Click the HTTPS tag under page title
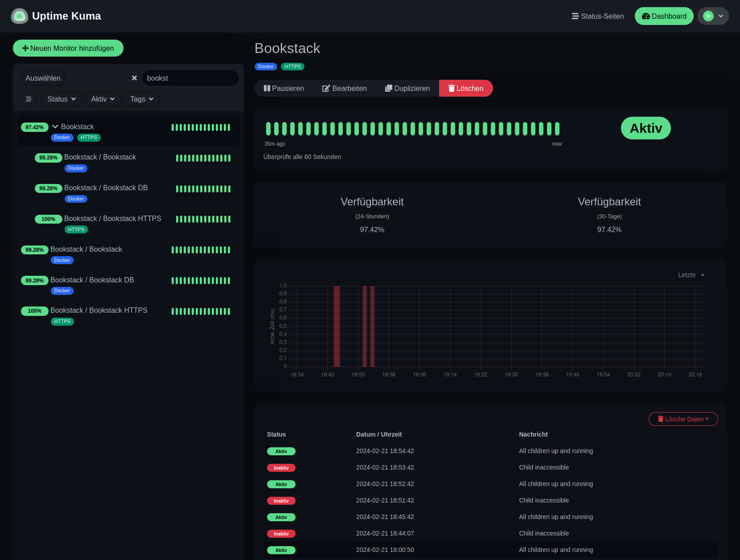 pos(292,66)
